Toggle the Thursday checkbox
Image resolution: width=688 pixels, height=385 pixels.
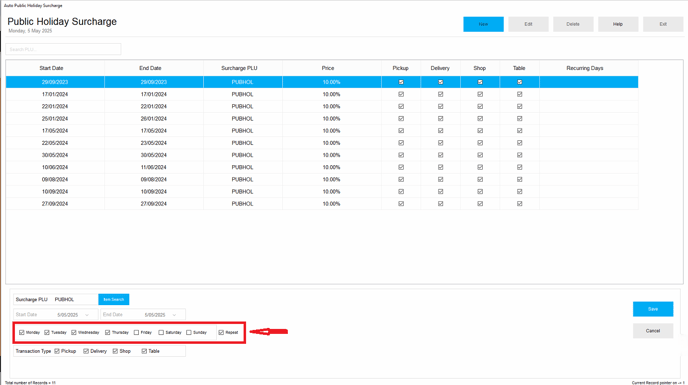tap(108, 332)
